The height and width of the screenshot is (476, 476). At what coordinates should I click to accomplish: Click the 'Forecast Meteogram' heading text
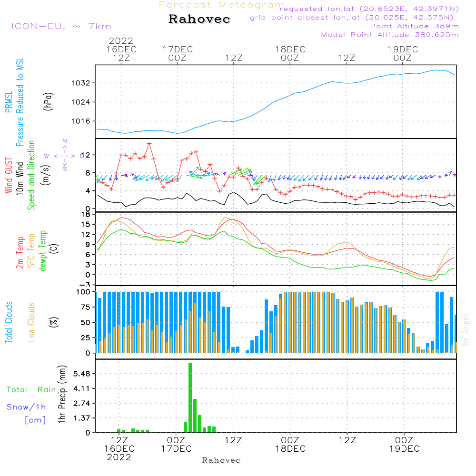pos(222,5)
